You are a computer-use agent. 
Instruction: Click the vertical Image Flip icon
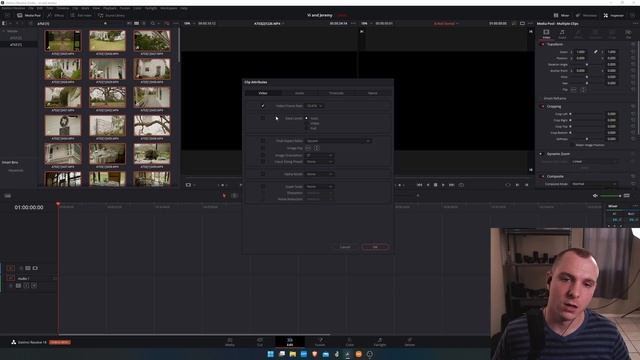click(316, 148)
